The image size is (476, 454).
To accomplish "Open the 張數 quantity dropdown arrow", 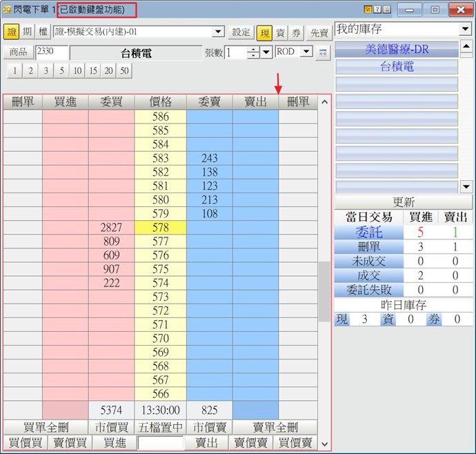I will (x=266, y=53).
